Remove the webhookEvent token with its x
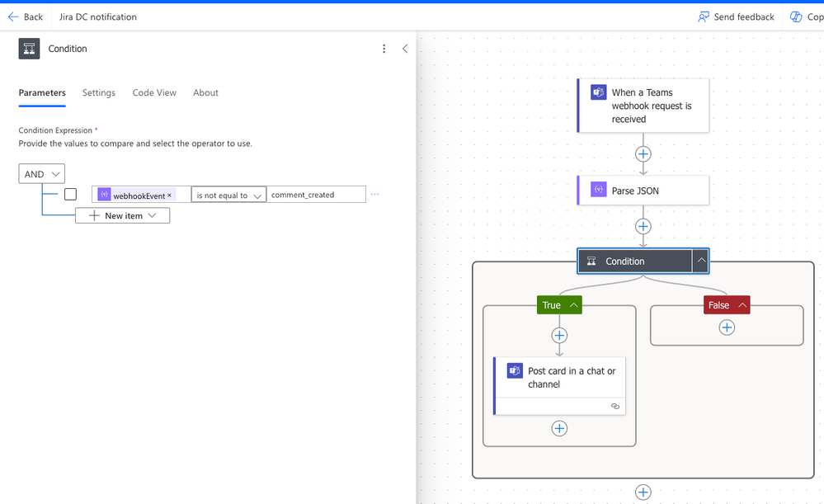 coord(169,195)
